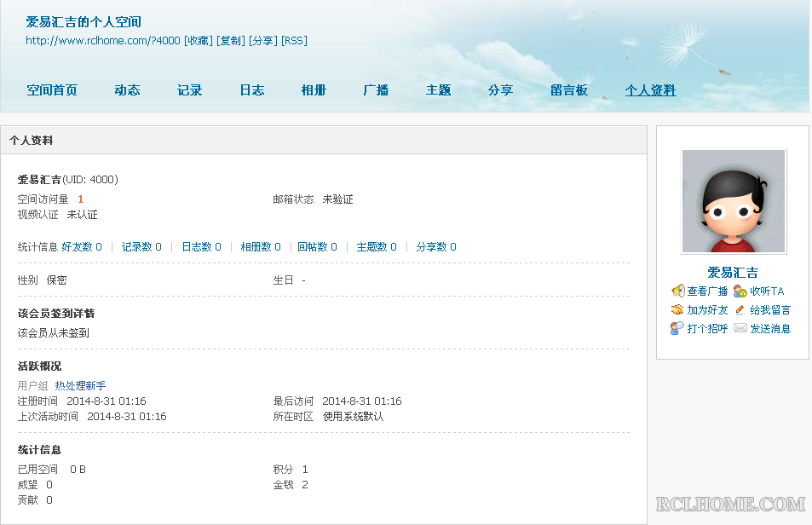Click the 爱易汇吉 name under avatar

point(733,273)
